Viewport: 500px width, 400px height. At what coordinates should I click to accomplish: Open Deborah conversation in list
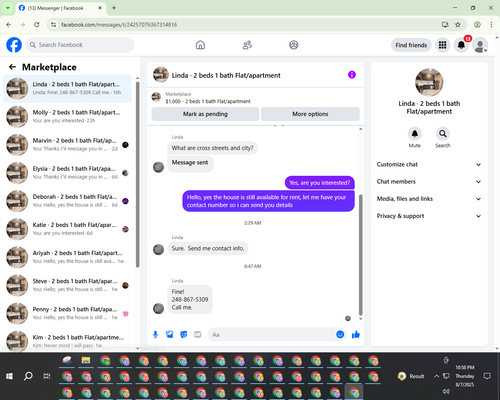(x=67, y=201)
